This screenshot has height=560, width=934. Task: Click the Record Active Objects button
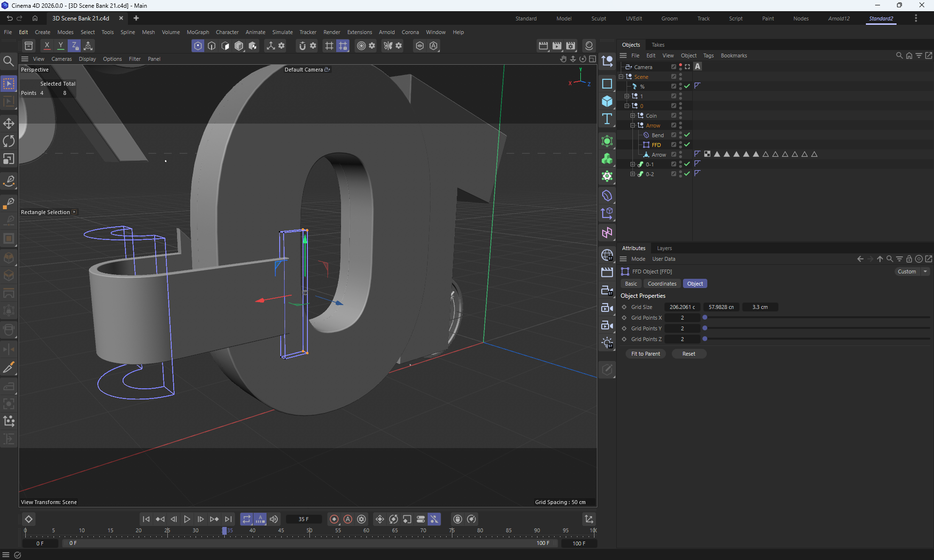point(334,519)
